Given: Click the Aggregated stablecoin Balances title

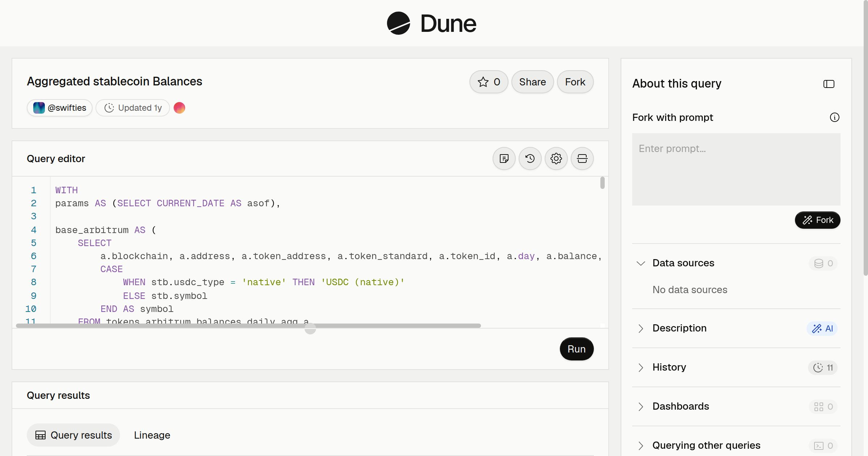Looking at the screenshot, I should pos(114,81).
